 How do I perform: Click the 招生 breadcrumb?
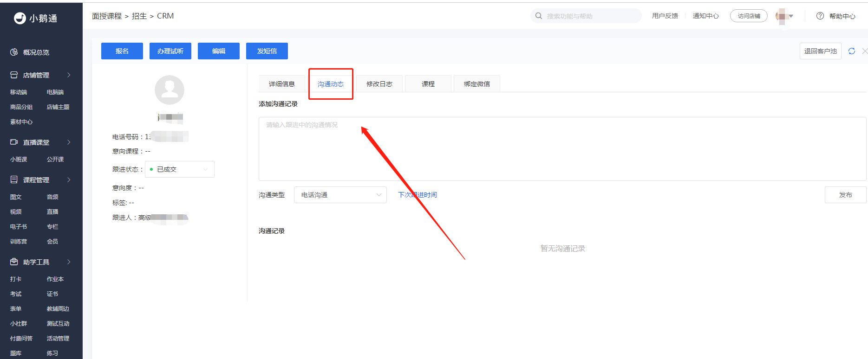139,16
